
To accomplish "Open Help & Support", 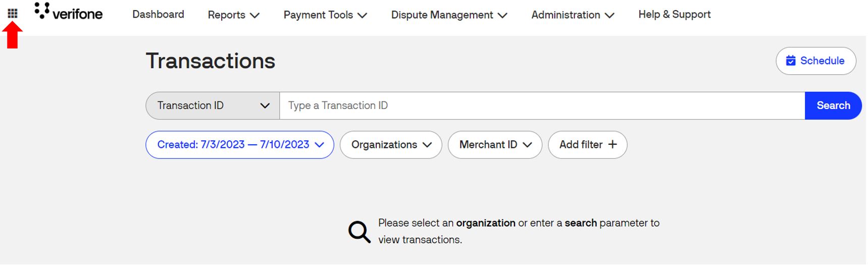I will point(674,15).
